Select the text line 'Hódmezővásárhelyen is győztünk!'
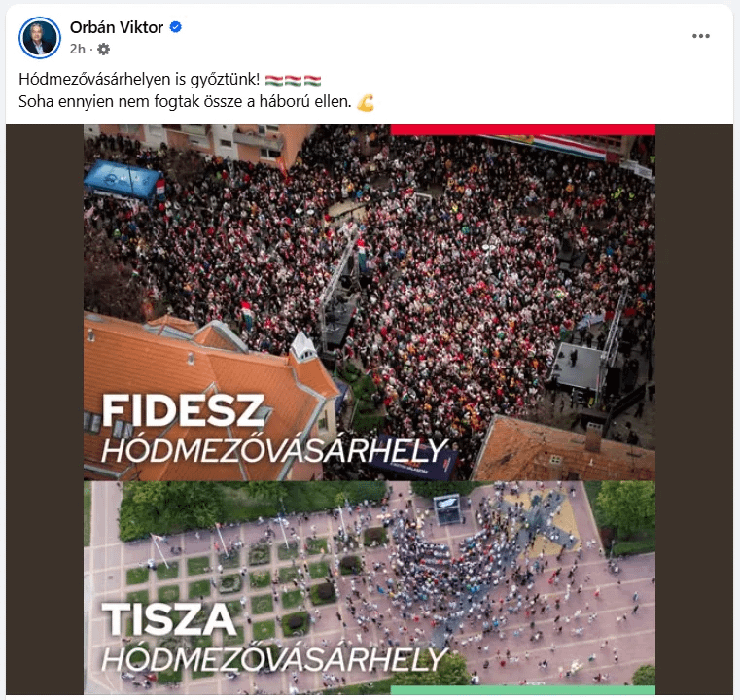 [139, 80]
